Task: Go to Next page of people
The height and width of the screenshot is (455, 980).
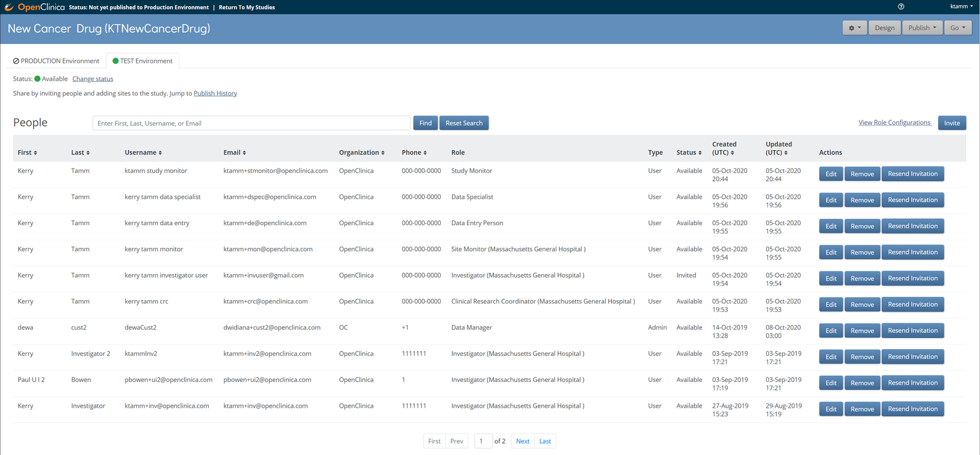Action: (x=522, y=441)
